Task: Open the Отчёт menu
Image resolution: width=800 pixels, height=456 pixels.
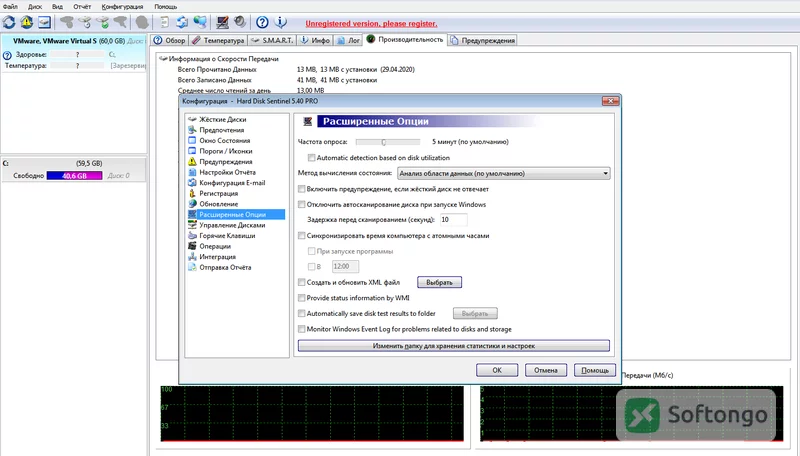Action: (82, 7)
